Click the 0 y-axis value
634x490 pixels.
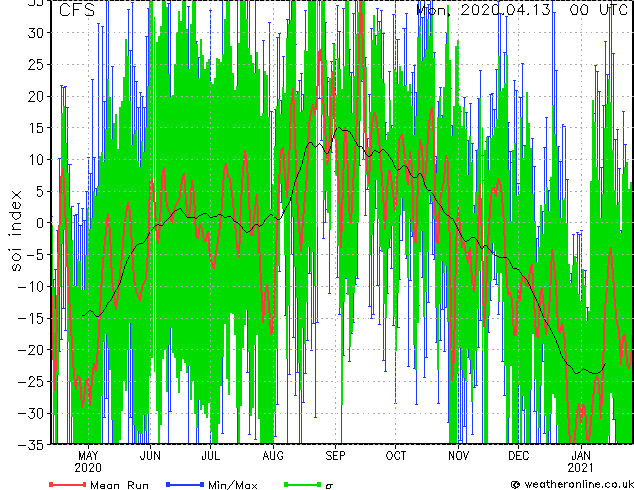click(x=42, y=223)
